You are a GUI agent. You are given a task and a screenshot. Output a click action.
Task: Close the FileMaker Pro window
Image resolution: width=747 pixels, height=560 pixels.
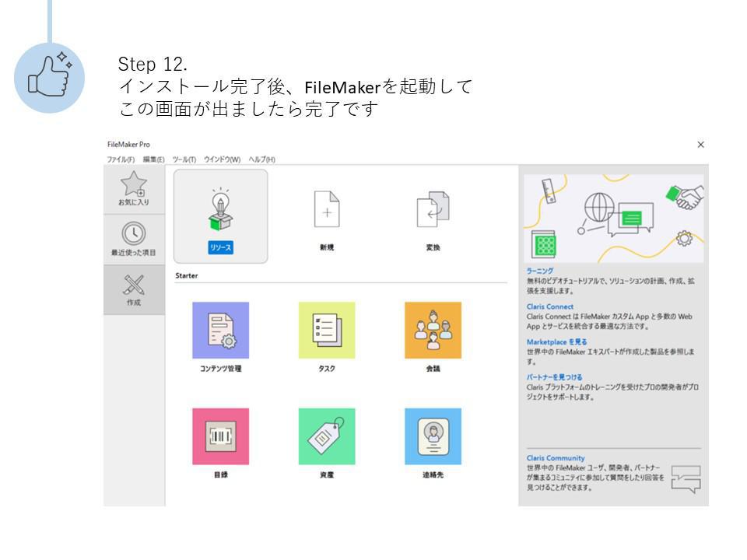pos(700,145)
